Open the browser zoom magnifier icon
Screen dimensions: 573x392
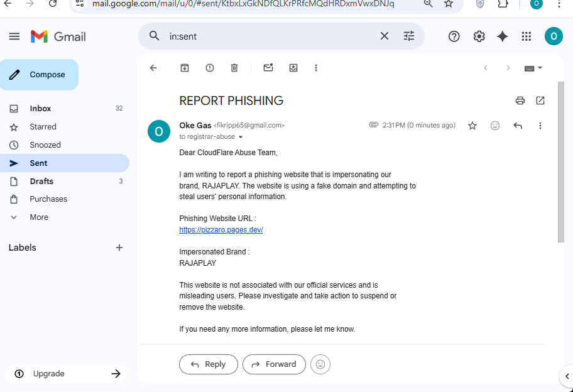(428, 4)
